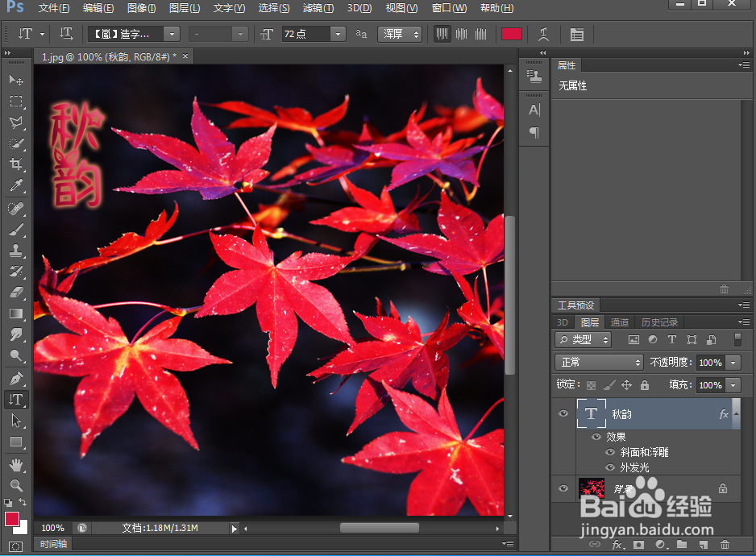This screenshot has width=756, height=556.
Task: Open the 正常 blend mode dropdown
Action: pyautogui.click(x=600, y=362)
